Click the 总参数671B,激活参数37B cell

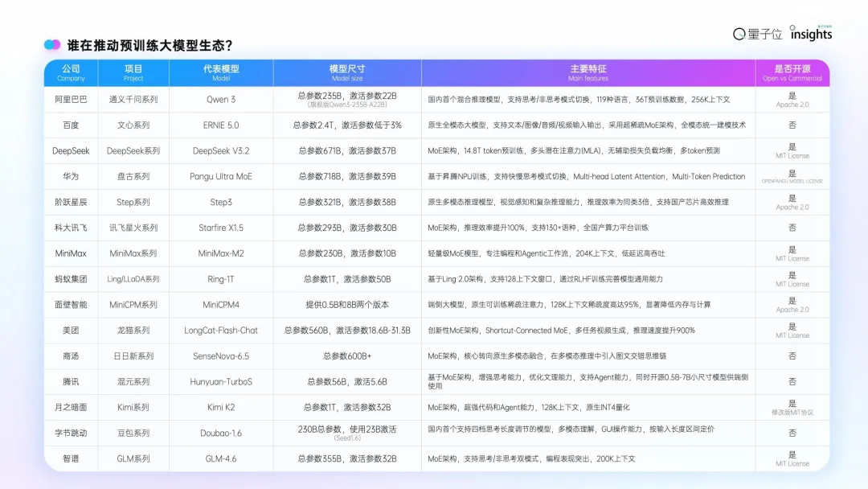click(347, 150)
